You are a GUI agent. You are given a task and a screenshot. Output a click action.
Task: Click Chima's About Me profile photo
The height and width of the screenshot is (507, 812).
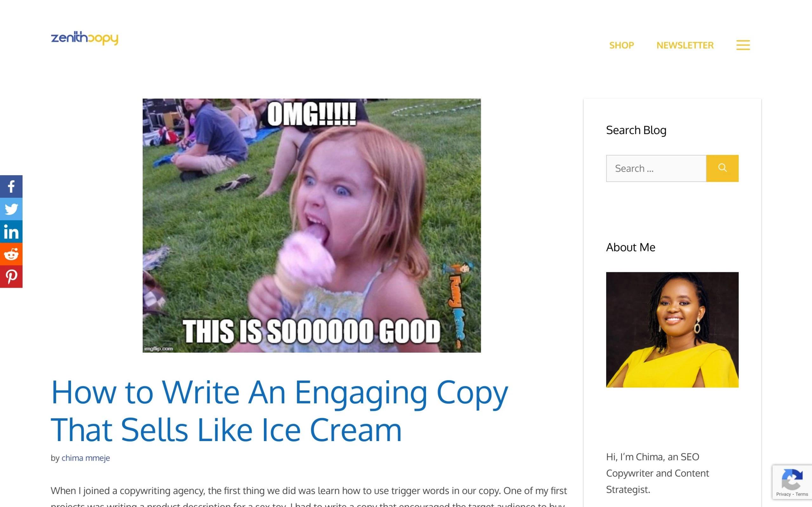pyautogui.click(x=672, y=330)
